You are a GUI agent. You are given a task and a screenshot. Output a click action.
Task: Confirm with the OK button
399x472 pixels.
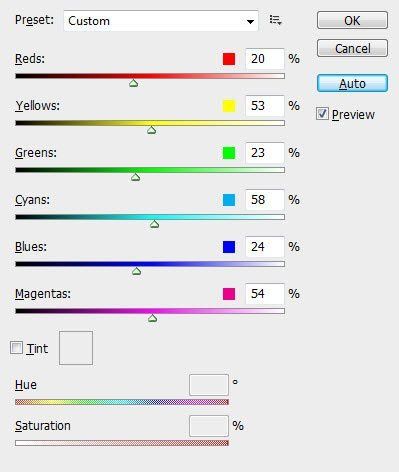[x=352, y=20]
